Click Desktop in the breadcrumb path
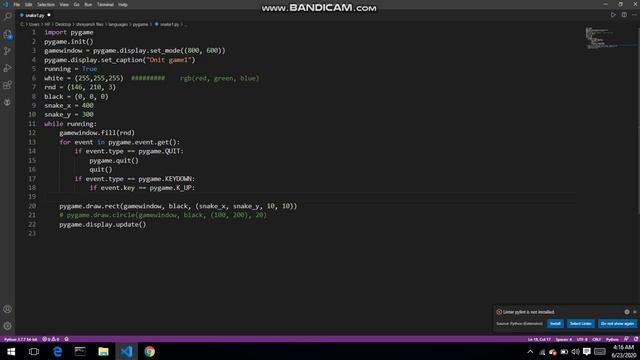 point(63,24)
